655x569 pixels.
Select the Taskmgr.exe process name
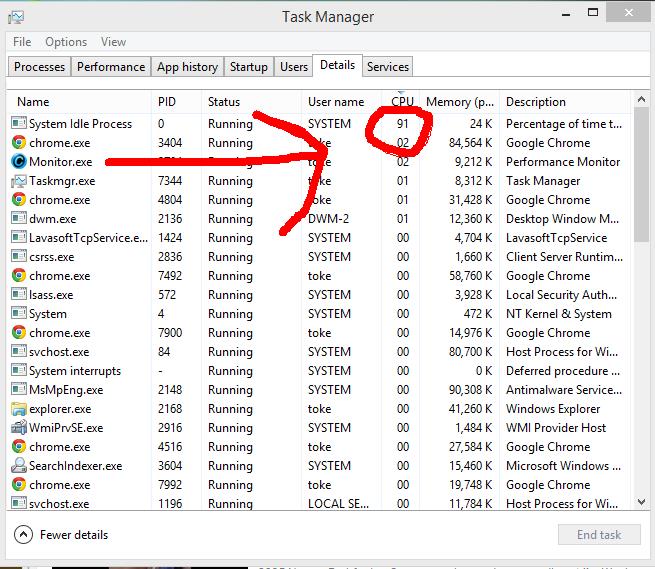(x=62, y=181)
